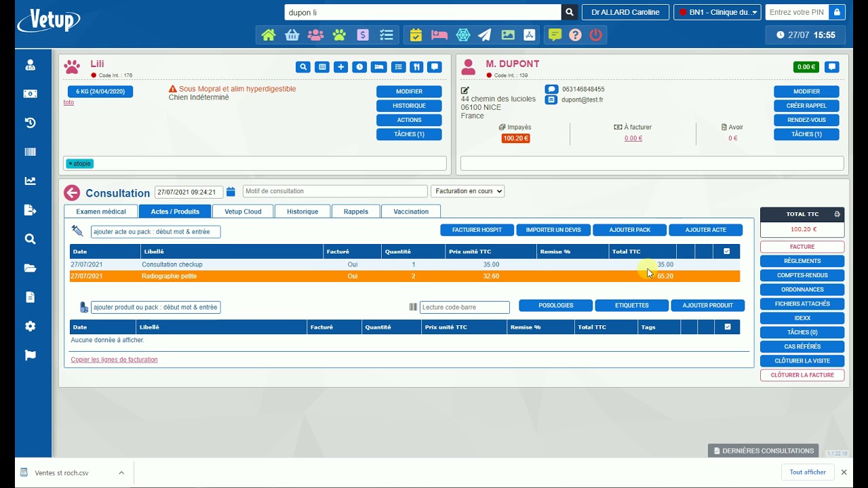Image resolution: width=868 pixels, height=488 pixels.
Task: Click the yellow calendar agenda icon
Action: point(416,35)
